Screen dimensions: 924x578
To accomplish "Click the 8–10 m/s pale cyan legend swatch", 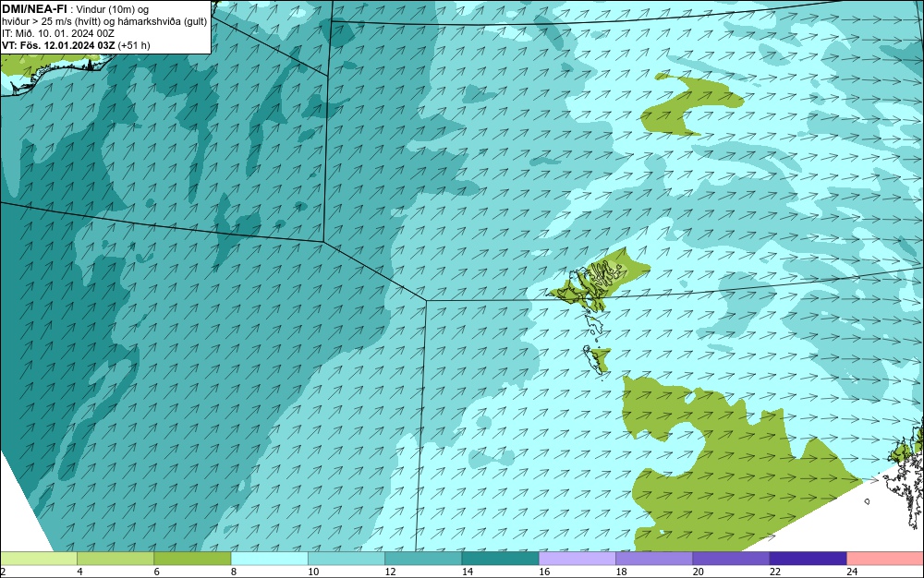I will pos(269,558).
